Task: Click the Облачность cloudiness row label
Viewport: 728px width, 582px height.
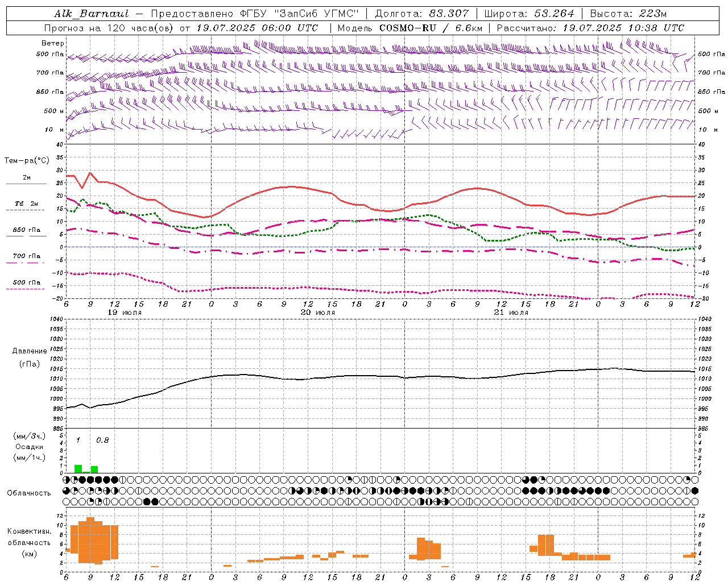Action: point(28,493)
